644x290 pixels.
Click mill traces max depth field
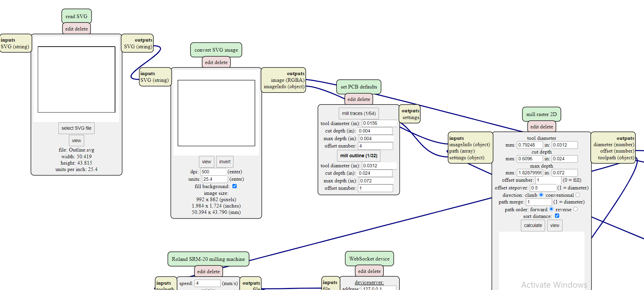pyautogui.click(x=376, y=138)
